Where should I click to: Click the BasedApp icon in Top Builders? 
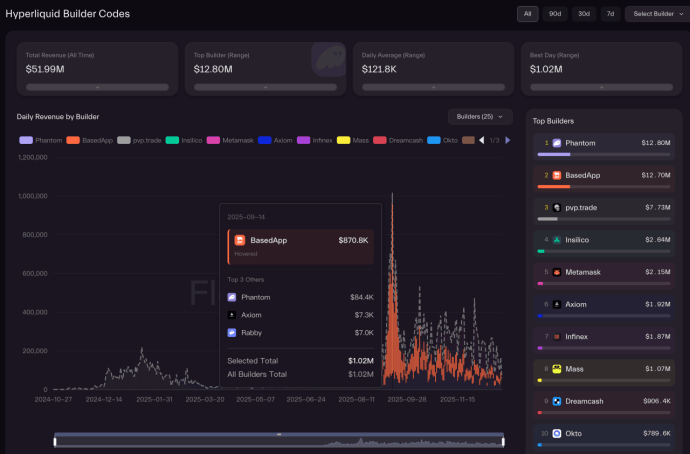557,175
